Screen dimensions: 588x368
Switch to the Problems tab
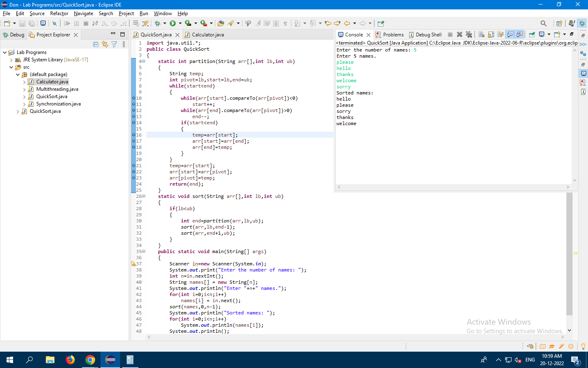pos(390,35)
